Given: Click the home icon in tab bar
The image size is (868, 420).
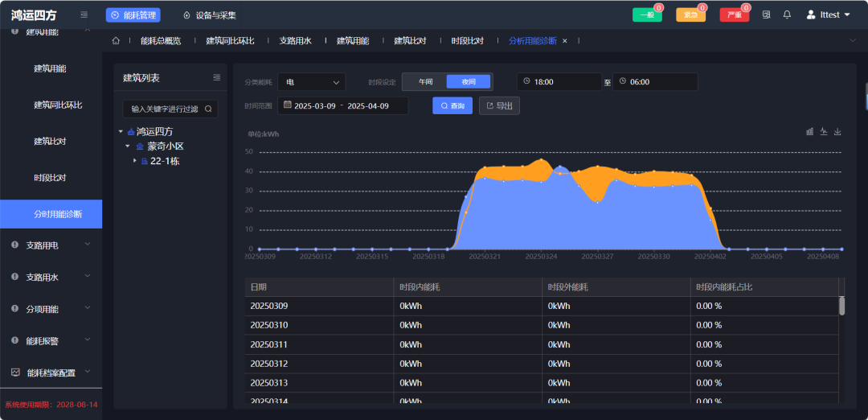Looking at the screenshot, I should (116, 40).
